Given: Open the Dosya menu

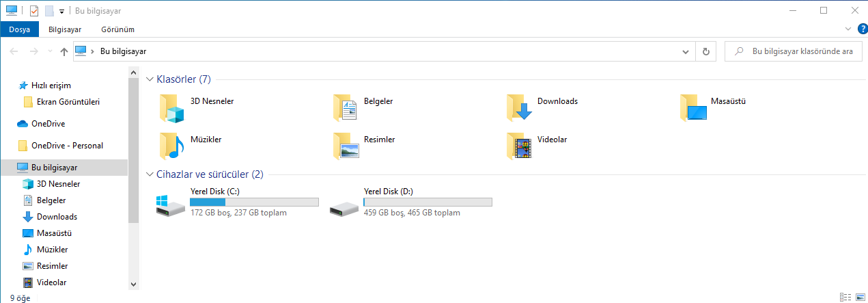Looking at the screenshot, I should [x=19, y=29].
